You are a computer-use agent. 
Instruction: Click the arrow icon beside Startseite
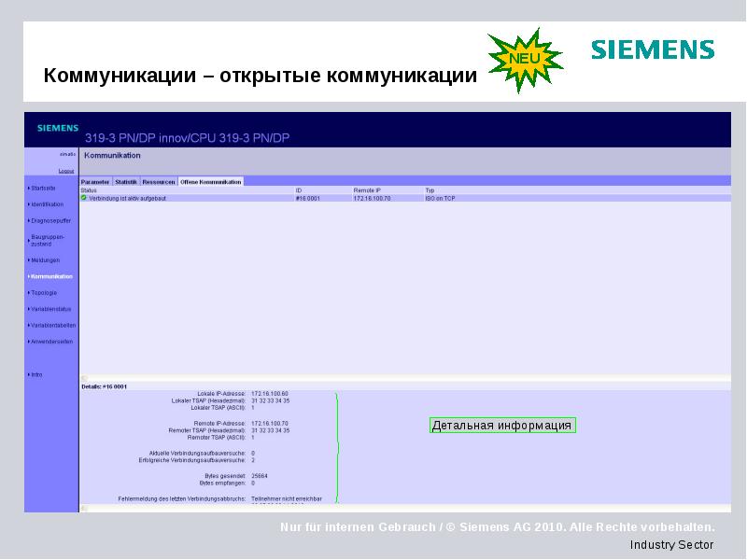[27, 188]
